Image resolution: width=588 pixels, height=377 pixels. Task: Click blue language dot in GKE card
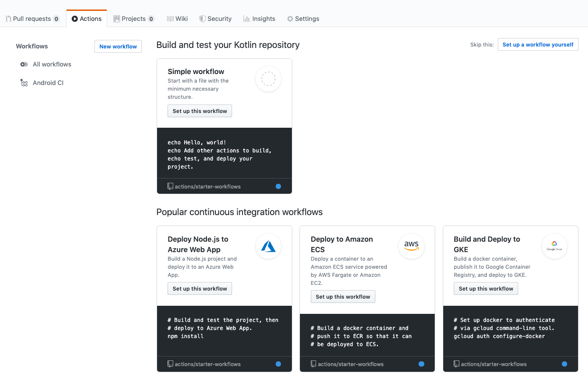click(564, 364)
